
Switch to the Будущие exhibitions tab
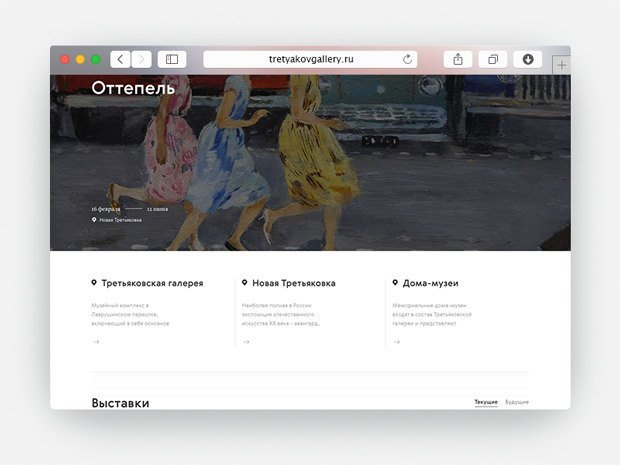click(x=517, y=402)
